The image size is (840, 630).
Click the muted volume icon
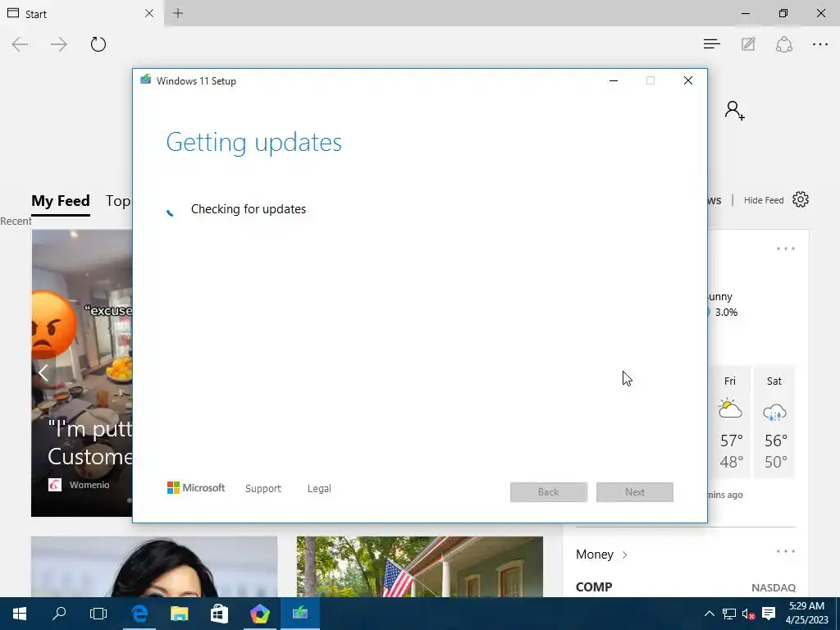click(748, 614)
